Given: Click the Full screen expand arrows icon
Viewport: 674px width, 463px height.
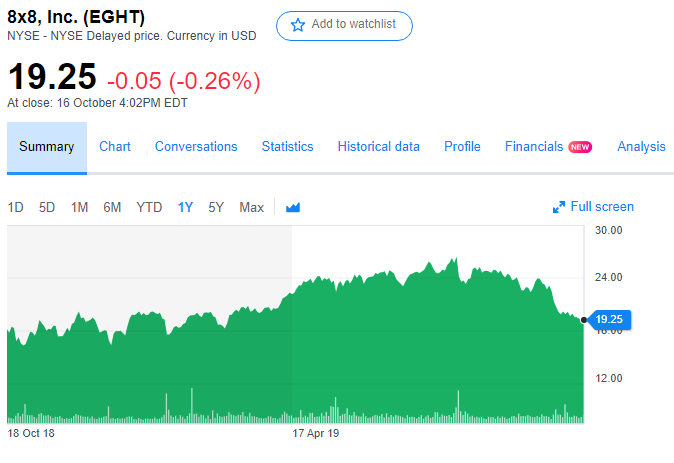Looking at the screenshot, I should pyautogui.click(x=558, y=207).
